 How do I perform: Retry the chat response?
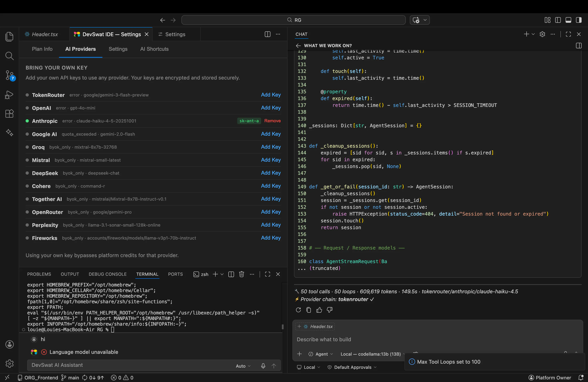tap(298, 310)
